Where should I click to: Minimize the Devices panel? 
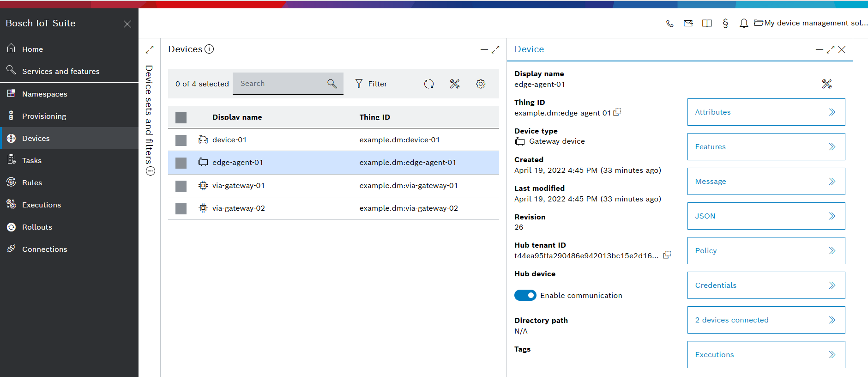coord(484,49)
